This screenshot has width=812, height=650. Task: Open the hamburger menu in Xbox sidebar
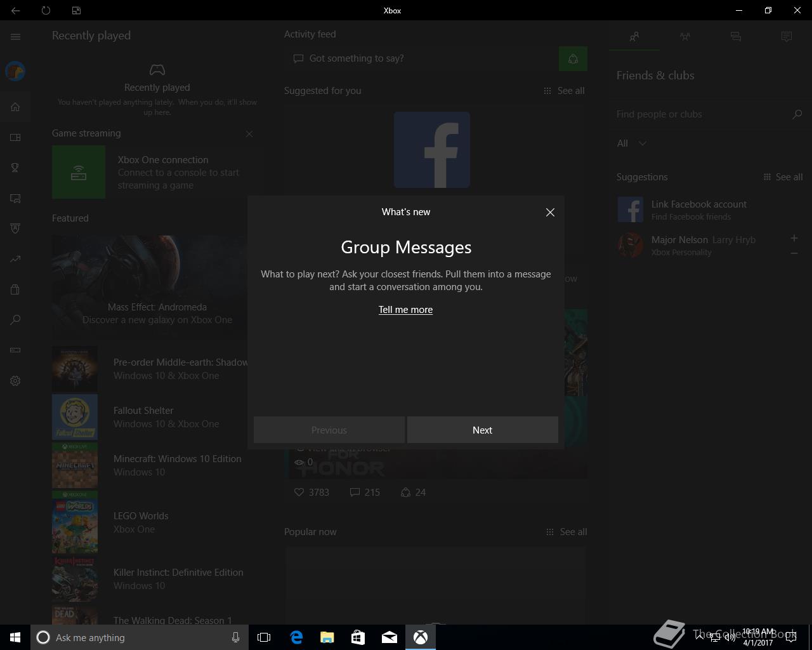click(x=15, y=37)
